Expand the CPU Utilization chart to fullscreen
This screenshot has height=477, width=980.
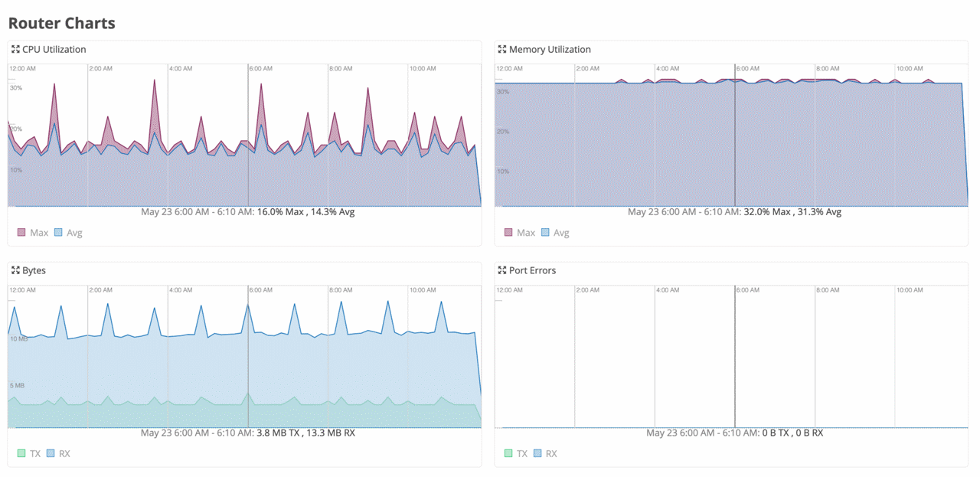coord(15,49)
